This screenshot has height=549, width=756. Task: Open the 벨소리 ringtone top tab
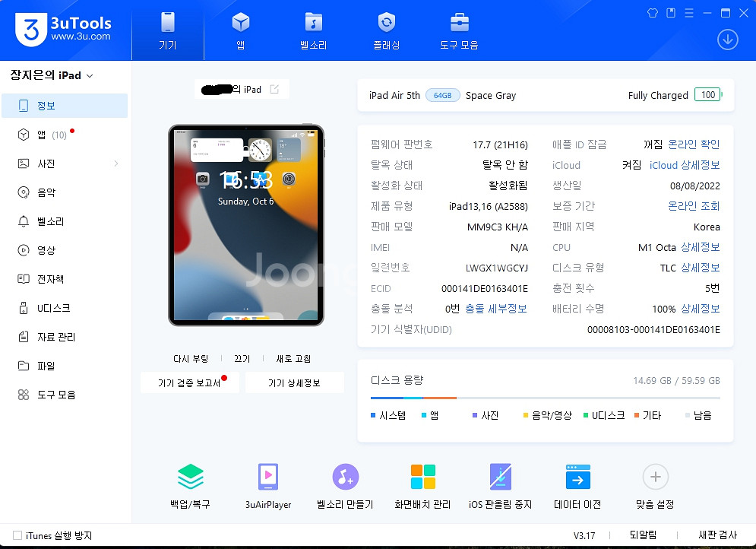pos(313,31)
